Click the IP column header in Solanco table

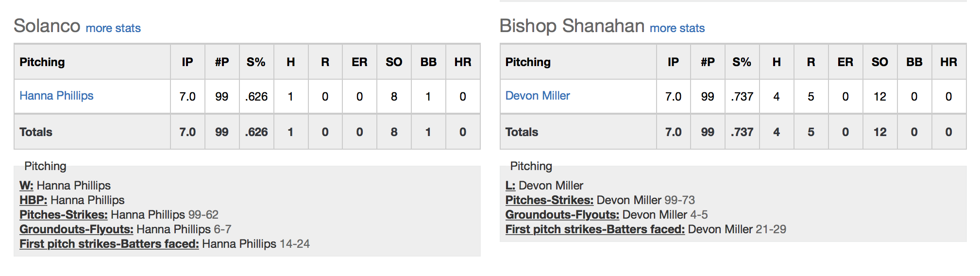(187, 62)
